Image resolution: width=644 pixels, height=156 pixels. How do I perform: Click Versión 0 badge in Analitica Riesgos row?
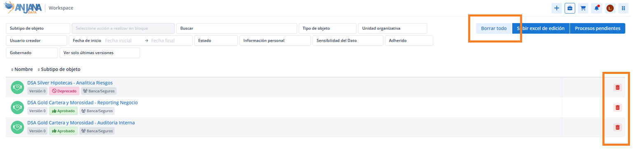(37, 91)
